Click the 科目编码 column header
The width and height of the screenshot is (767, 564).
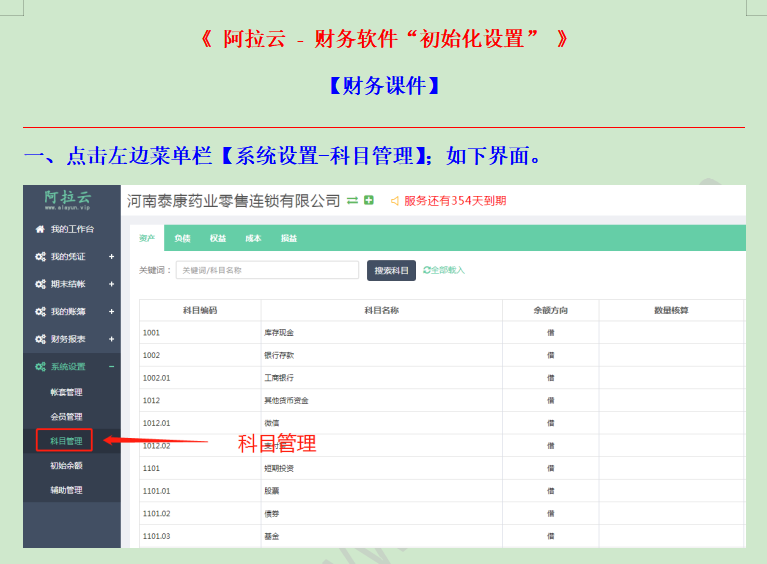tap(200, 310)
